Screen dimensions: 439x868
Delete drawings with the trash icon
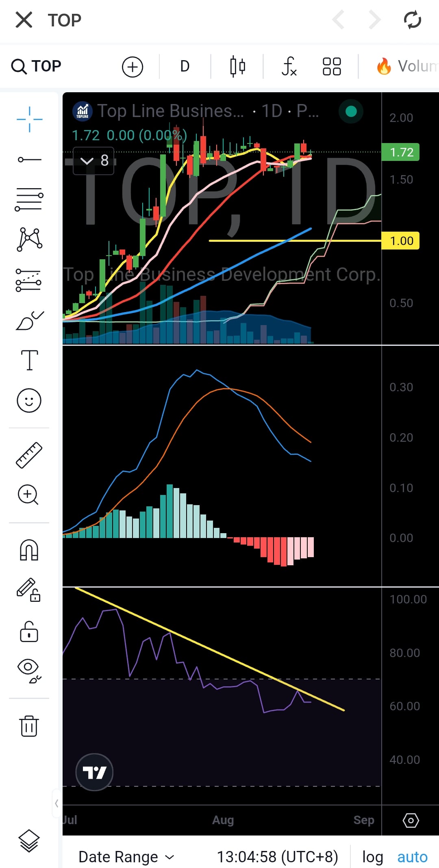[x=29, y=726]
